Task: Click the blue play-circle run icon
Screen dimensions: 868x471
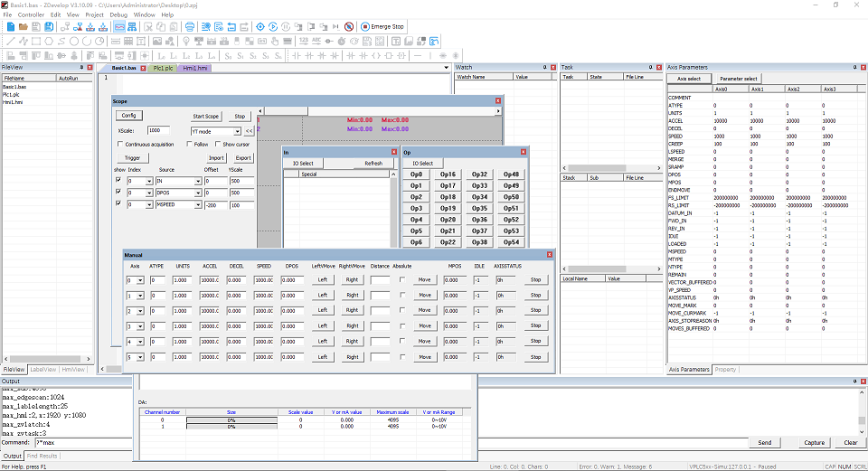Action: [x=273, y=26]
